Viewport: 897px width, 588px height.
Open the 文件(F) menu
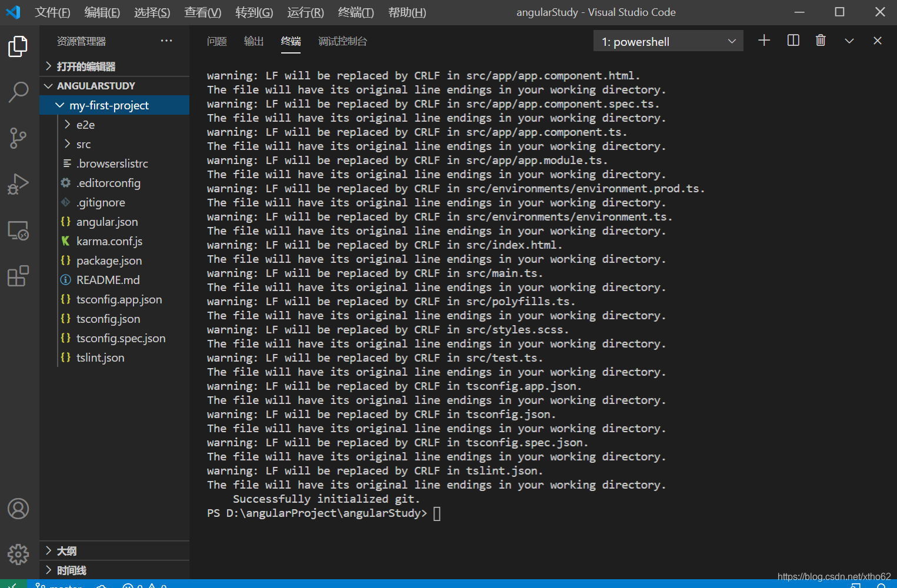pos(52,12)
